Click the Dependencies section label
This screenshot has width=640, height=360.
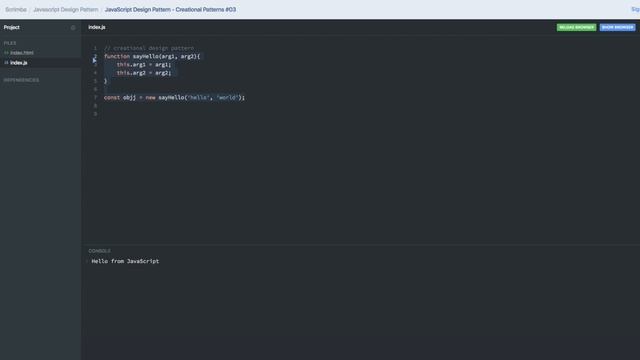[x=22, y=80]
